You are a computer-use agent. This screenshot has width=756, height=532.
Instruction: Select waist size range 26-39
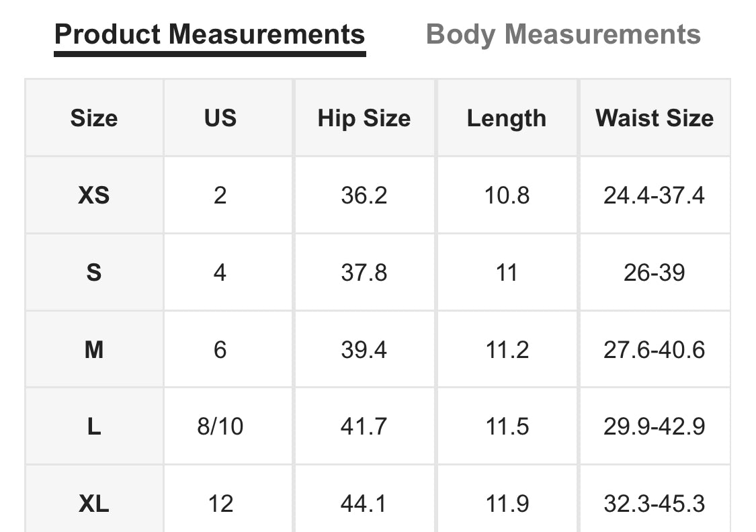point(655,273)
